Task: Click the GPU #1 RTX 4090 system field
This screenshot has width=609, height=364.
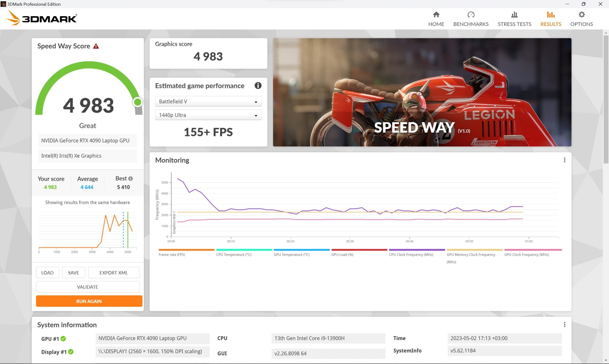Action: (152, 338)
